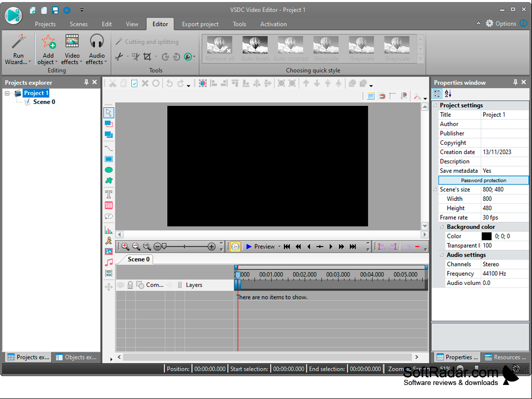Image resolution: width=532 pixels, height=399 pixels.
Task: Click the timeline playhead marker
Action: coord(238,275)
